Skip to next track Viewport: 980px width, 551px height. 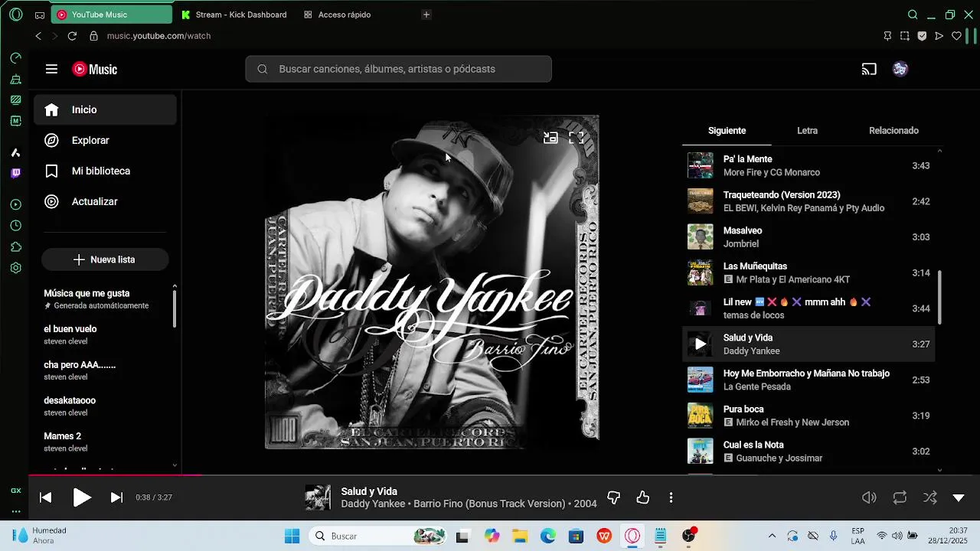click(x=116, y=497)
